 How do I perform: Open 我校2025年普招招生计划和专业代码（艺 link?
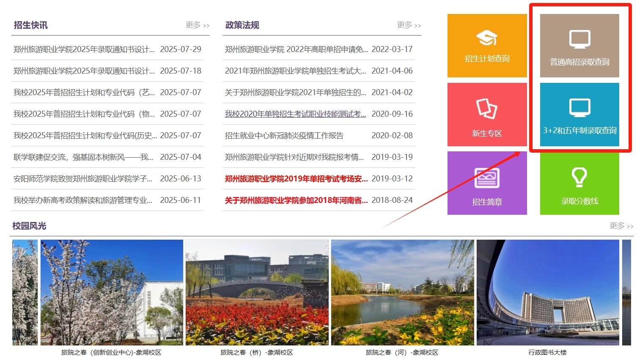(x=84, y=93)
